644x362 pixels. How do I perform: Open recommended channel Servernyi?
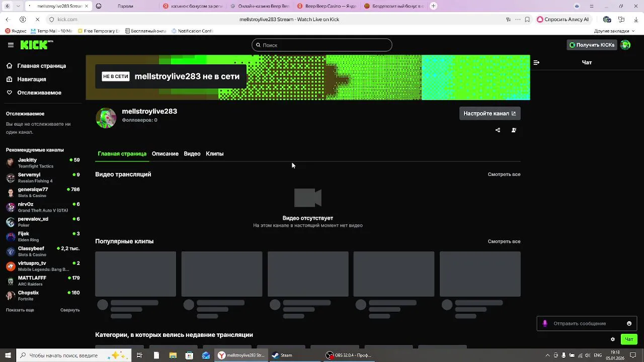[x=43, y=177]
